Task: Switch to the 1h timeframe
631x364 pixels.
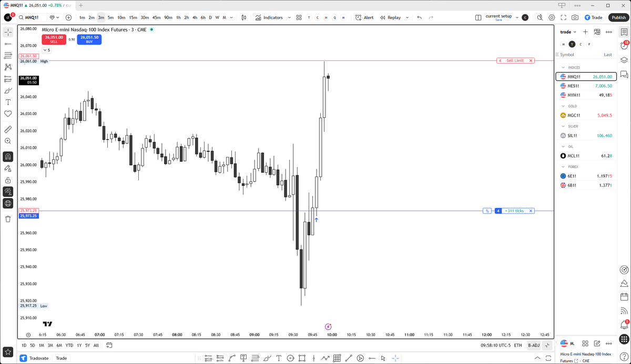Action: [178, 17]
